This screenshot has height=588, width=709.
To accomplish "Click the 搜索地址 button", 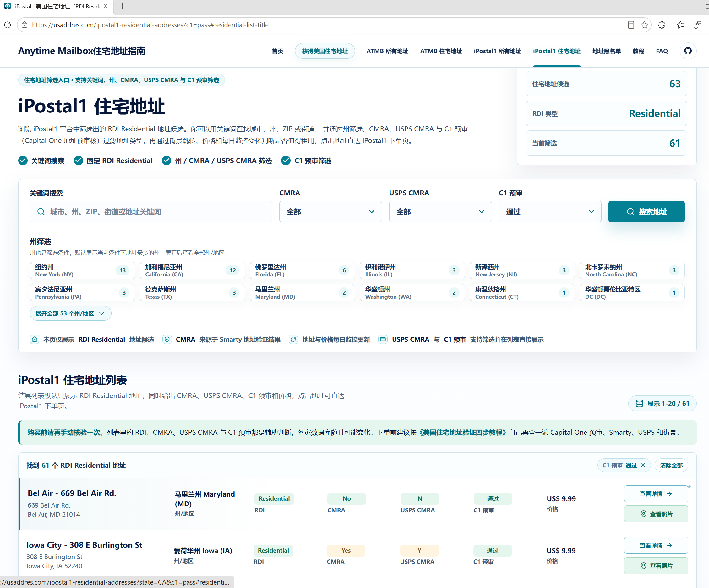I will (x=646, y=212).
